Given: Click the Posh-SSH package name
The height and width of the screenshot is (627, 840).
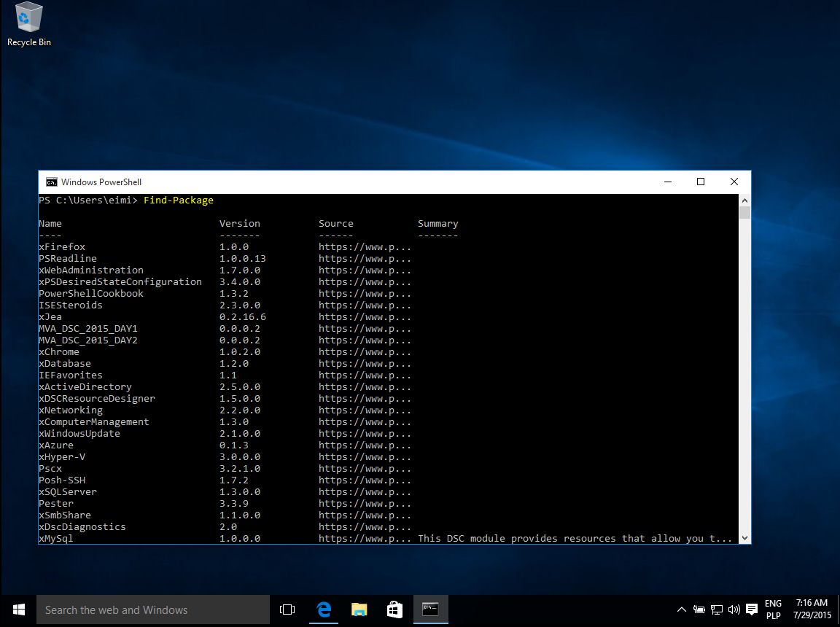Looking at the screenshot, I should [62, 480].
